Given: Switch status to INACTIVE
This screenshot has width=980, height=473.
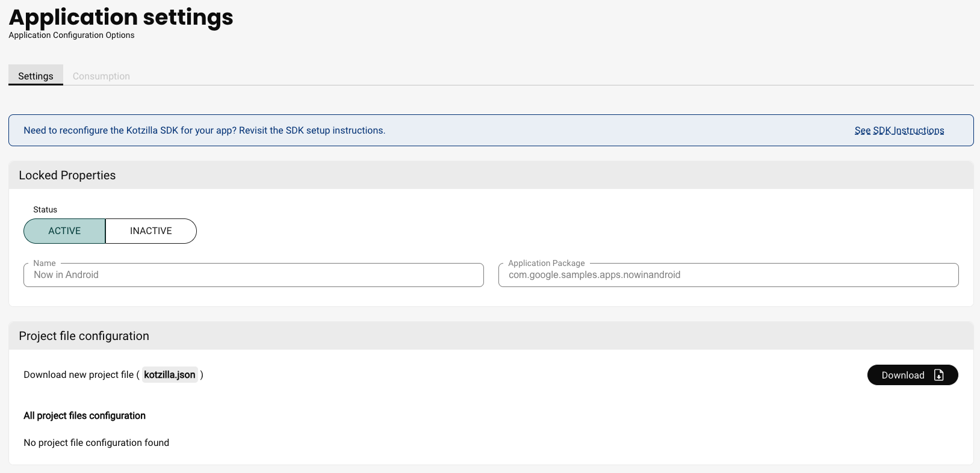Looking at the screenshot, I should point(150,231).
